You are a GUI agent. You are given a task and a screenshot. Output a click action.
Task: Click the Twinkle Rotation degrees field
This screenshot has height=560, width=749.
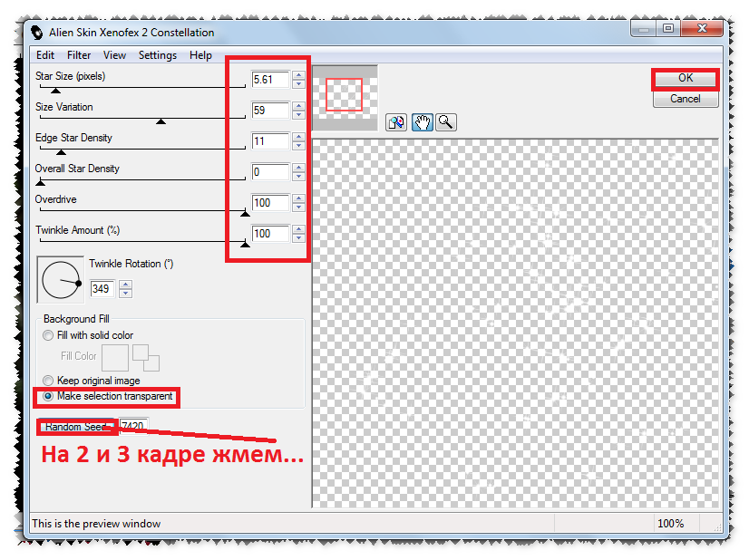(x=102, y=289)
